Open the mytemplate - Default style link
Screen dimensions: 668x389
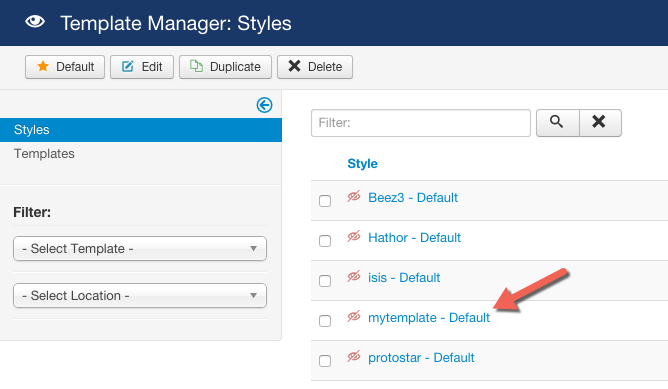(429, 318)
